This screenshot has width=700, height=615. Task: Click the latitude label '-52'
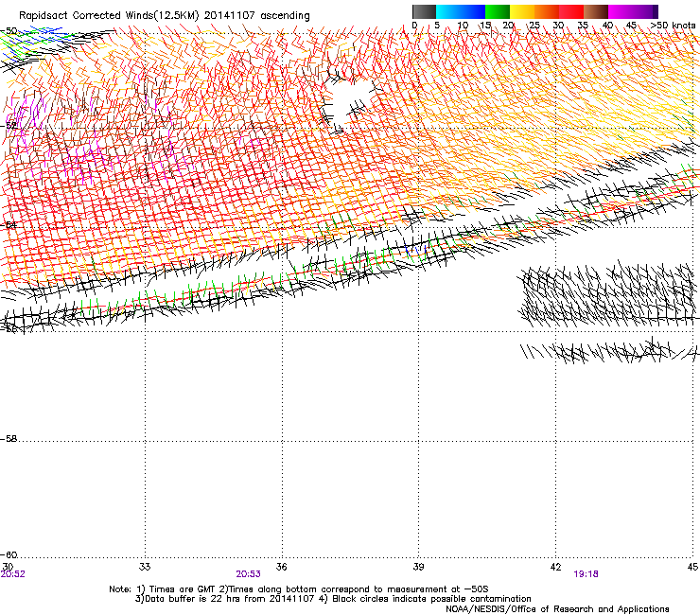[x=9, y=126]
